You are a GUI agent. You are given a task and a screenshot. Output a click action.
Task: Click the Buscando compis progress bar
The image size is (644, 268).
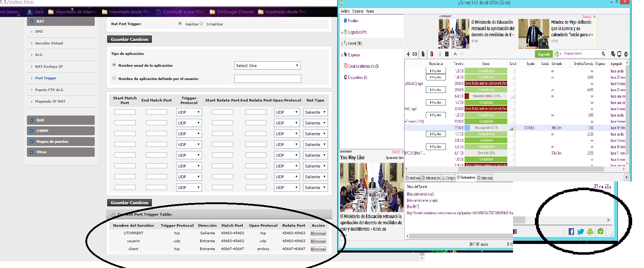[x=486, y=96]
